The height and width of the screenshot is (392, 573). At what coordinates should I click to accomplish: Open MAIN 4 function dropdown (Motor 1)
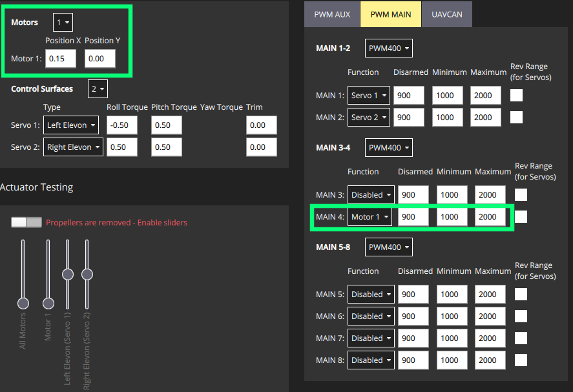(370, 216)
